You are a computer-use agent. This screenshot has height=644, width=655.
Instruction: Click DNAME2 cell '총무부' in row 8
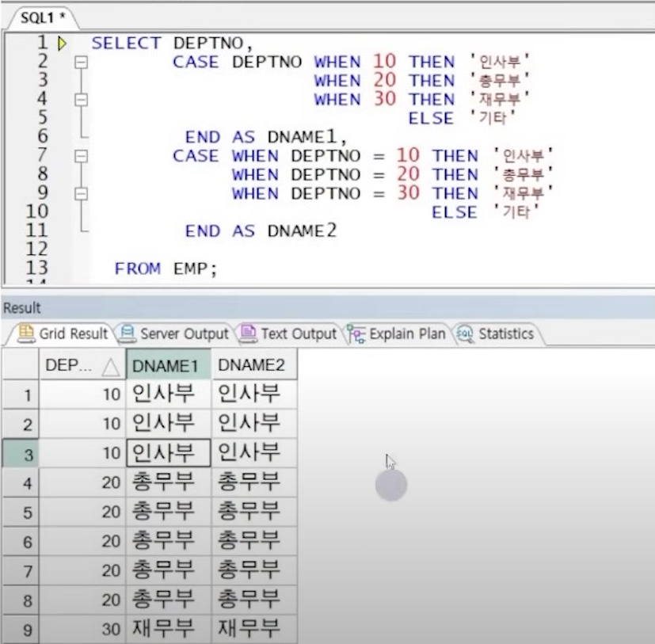[x=254, y=600]
